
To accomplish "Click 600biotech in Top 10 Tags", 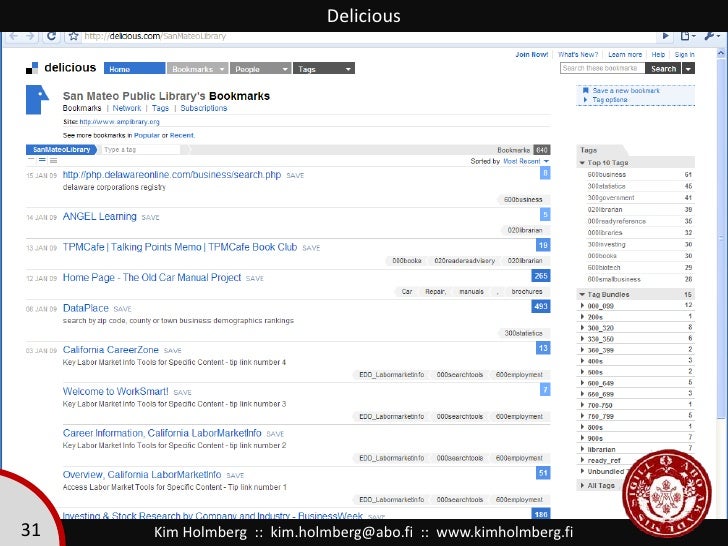I will click(604, 267).
